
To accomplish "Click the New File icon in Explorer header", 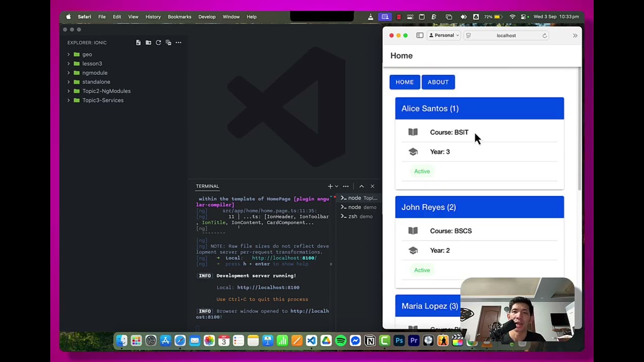I will (x=138, y=43).
